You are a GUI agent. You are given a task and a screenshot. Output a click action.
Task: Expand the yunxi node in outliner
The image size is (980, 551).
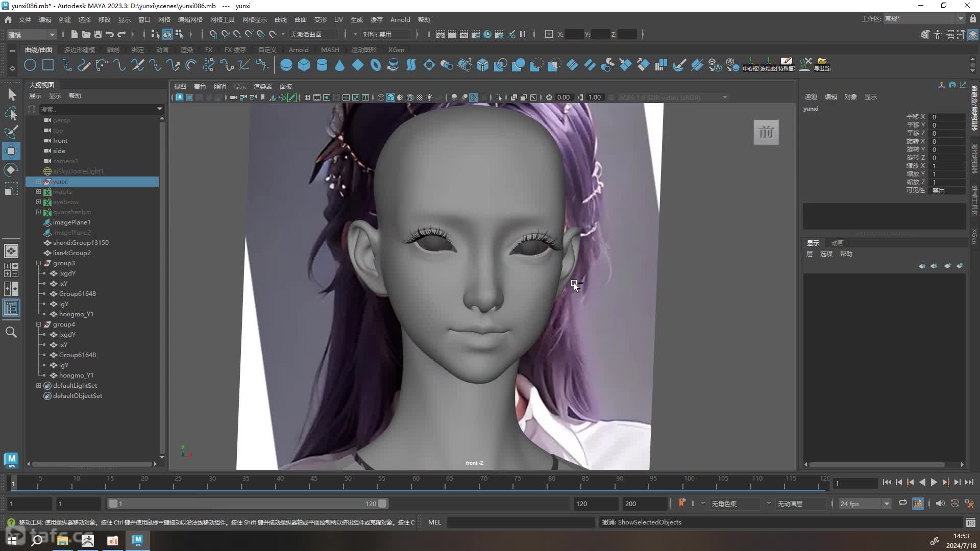38,182
